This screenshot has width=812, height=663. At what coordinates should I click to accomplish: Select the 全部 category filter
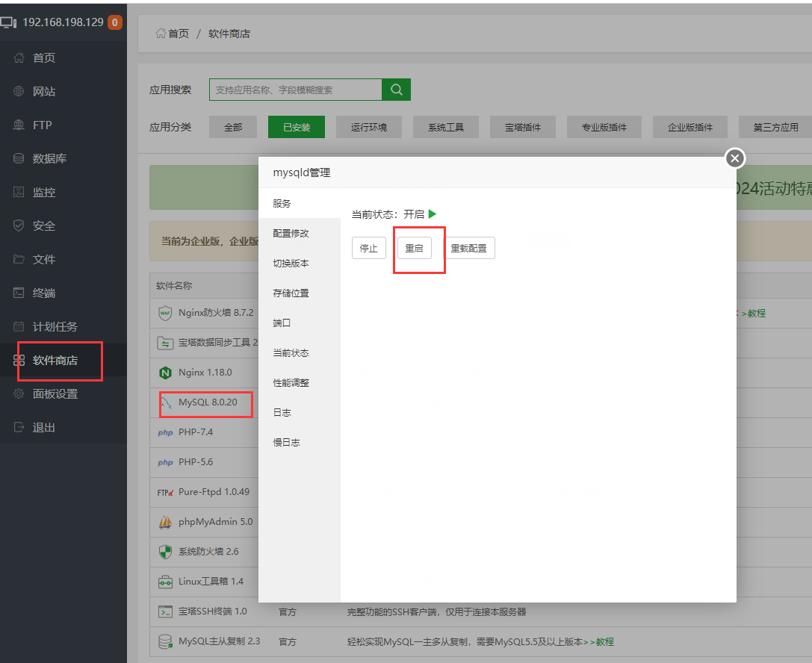[233, 127]
